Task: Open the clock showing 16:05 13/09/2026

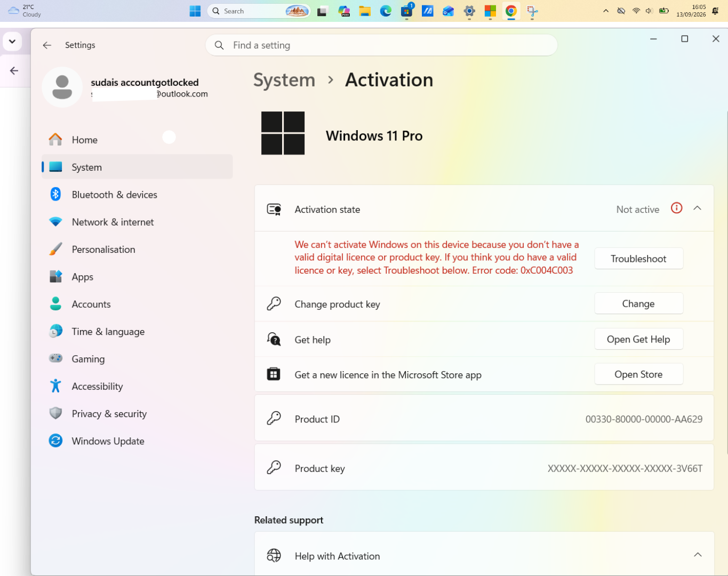Action: point(691,11)
